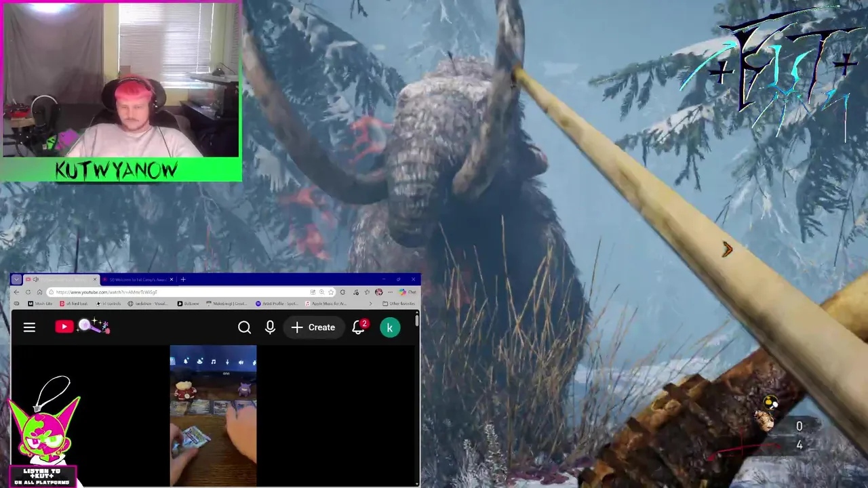
Task: Open the 'Apple Music for Ar...' bookmark
Action: (x=326, y=304)
